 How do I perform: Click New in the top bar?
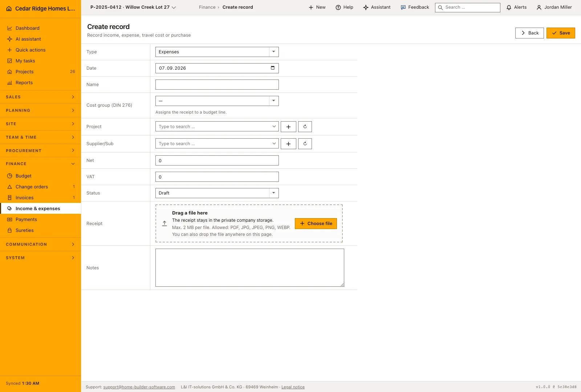[x=317, y=7]
